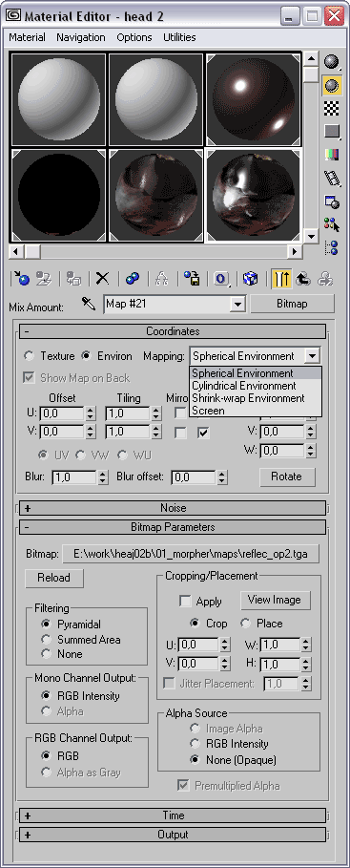Toggle the Backlight icon in side toolbar
Viewport: 350px width, 868px height.
[332, 85]
